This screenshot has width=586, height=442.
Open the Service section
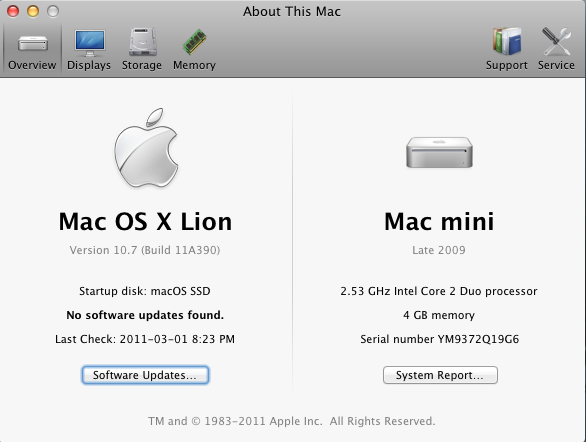click(556, 49)
